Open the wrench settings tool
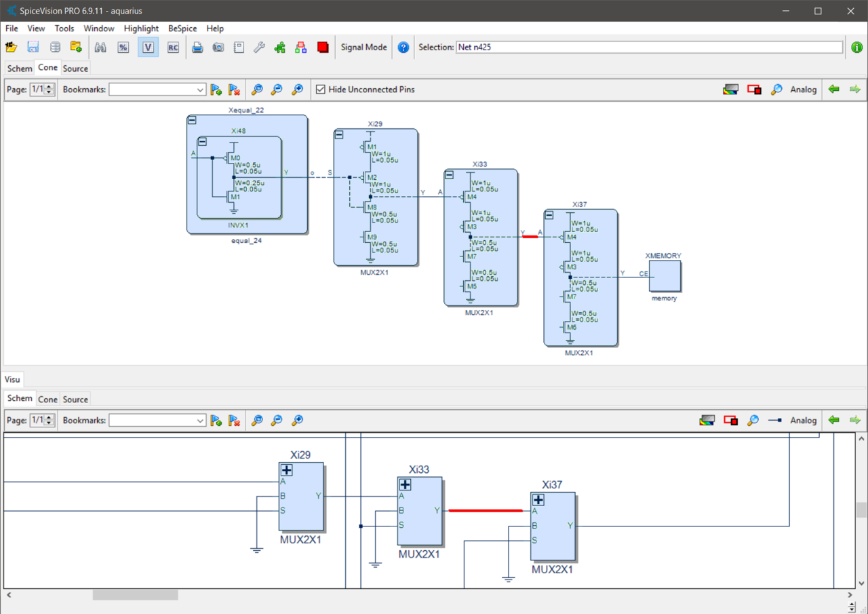868x614 pixels. pyautogui.click(x=259, y=47)
